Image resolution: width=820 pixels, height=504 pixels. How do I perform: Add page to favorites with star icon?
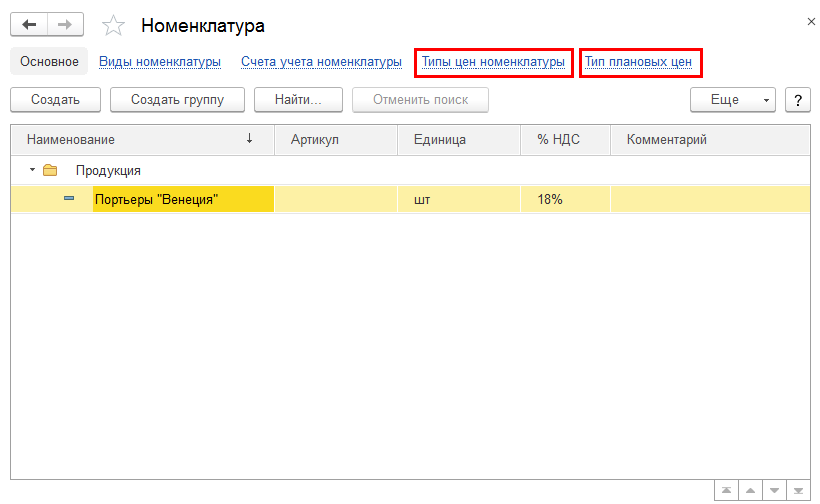pyautogui.click(x=114, y=25)
